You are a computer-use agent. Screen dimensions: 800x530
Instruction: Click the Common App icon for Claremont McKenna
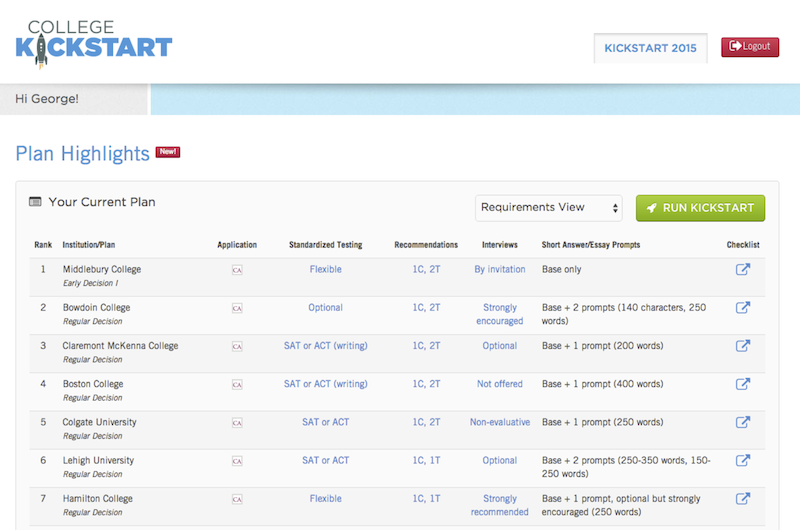[237, 346]
